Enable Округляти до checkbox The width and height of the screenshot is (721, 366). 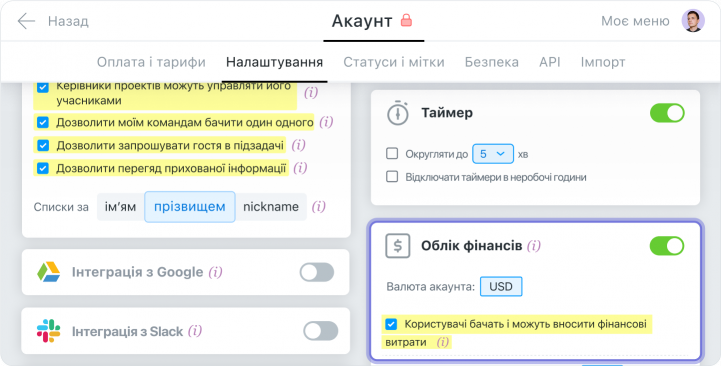(x=392, y=154)
